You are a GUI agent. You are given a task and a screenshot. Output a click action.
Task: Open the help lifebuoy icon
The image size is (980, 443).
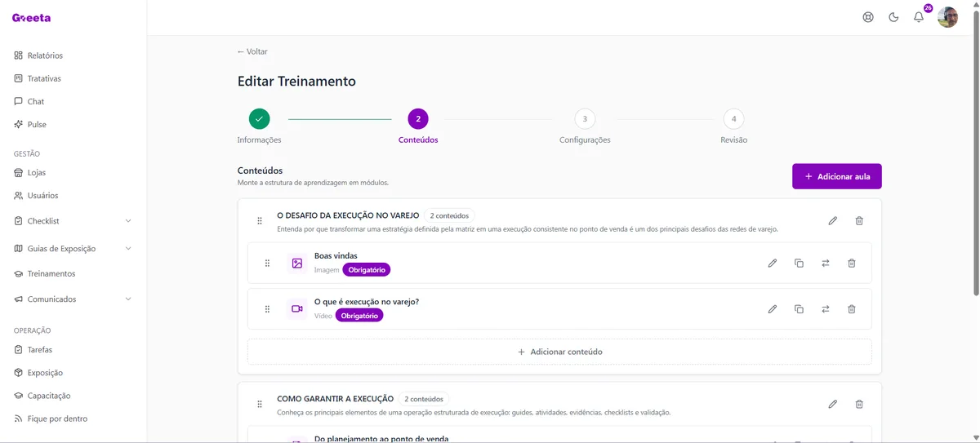click(868, 17)
